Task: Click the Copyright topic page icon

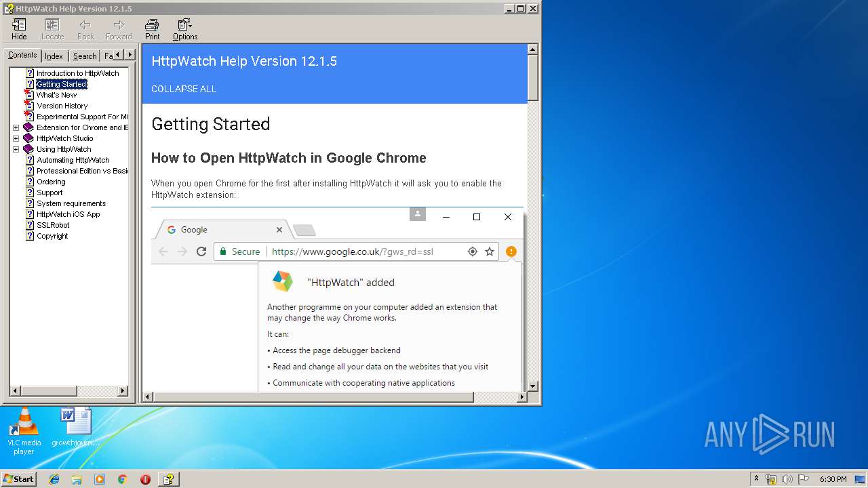Action: pos(30,236)
